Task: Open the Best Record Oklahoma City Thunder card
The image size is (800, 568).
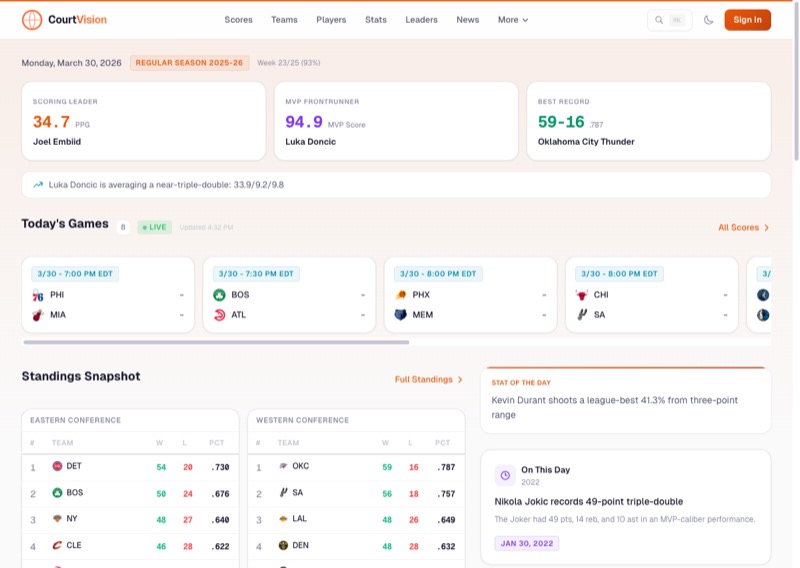Action: 648,121
